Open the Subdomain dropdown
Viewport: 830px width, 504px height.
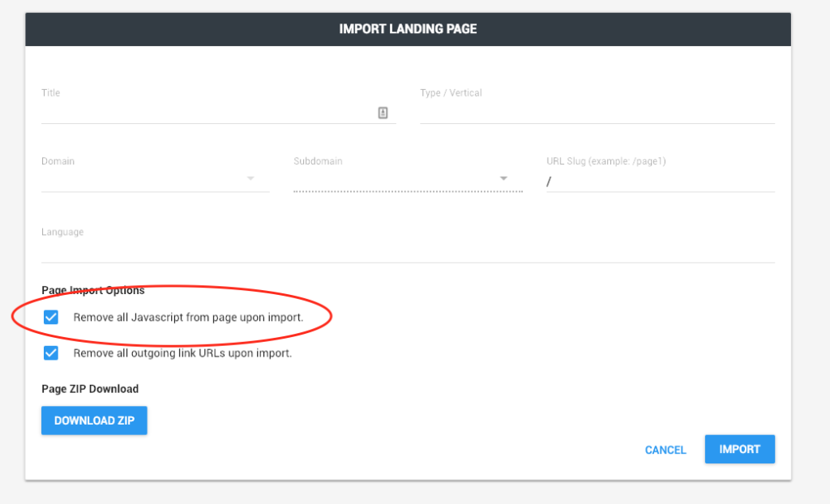click(x=408, y=179)
